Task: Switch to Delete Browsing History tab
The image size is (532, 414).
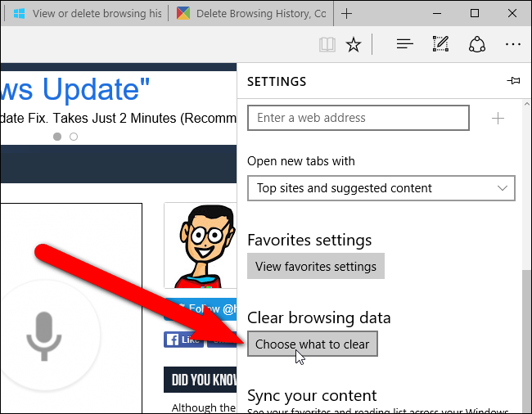Action: 251,14
